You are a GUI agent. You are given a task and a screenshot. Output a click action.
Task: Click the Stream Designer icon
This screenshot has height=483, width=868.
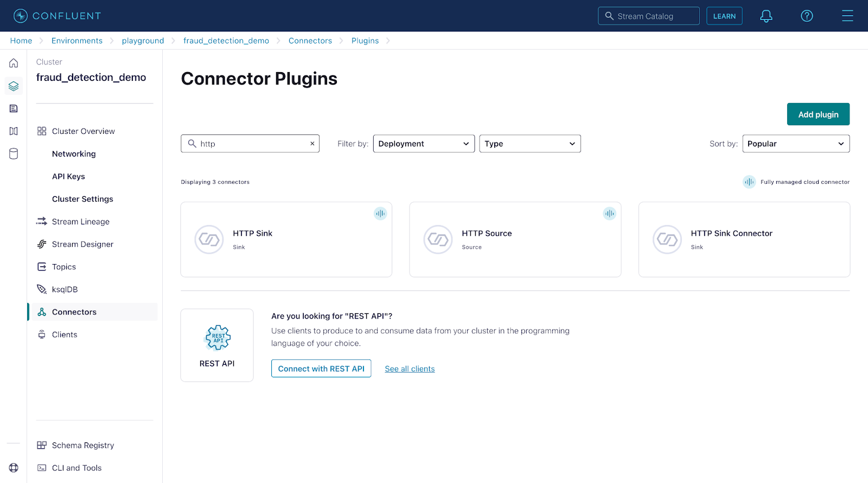click(42, 244)
